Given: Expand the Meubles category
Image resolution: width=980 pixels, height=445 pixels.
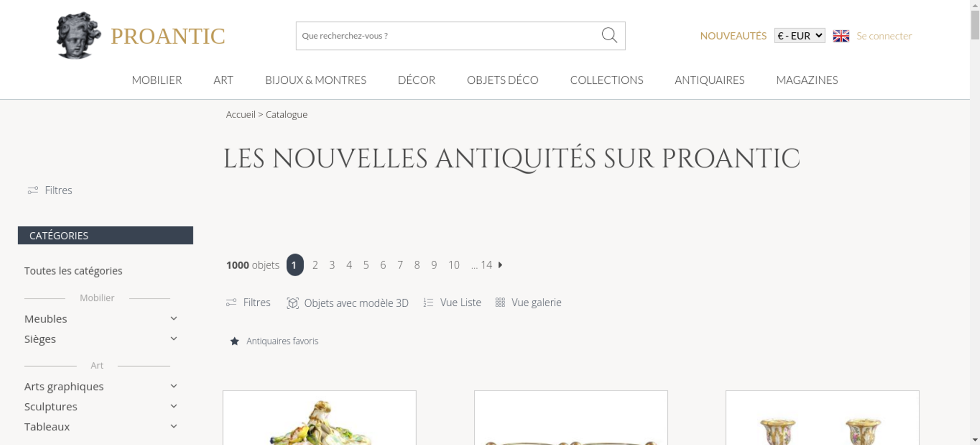Looking at the screenshot, I should (173, 319).
